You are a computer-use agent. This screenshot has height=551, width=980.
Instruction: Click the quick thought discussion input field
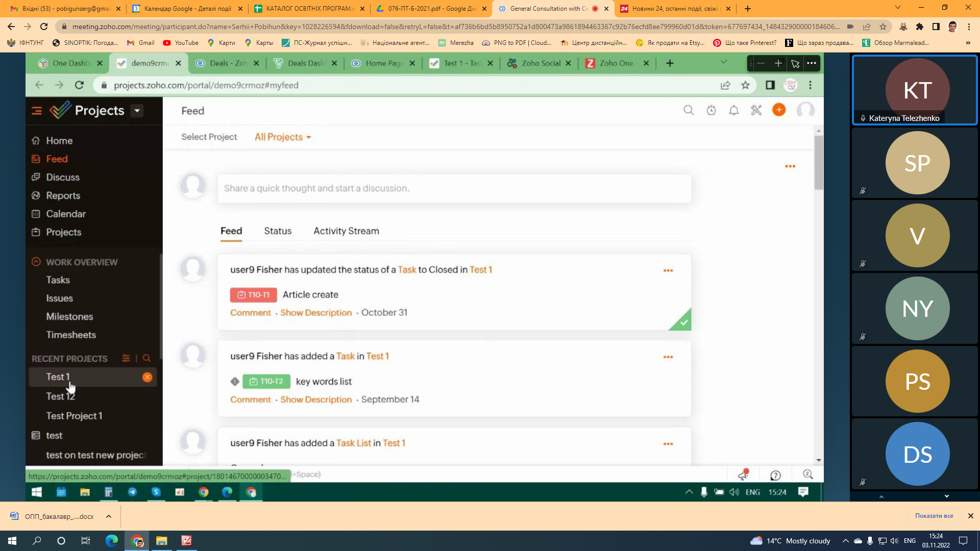(x=454, y=188)
